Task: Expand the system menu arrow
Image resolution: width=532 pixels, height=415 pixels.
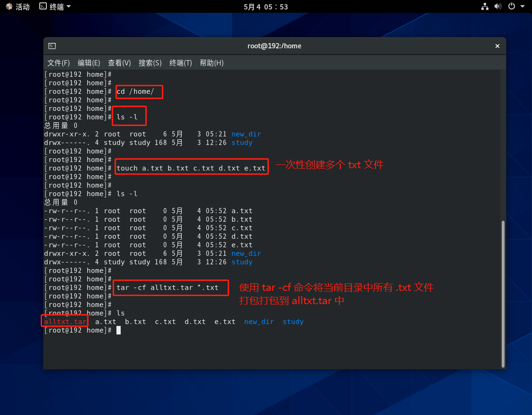Action: [x=523, y=7]
